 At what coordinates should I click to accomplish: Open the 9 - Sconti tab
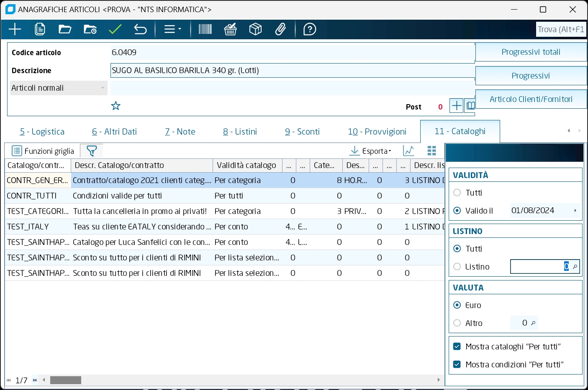point(302,132)
